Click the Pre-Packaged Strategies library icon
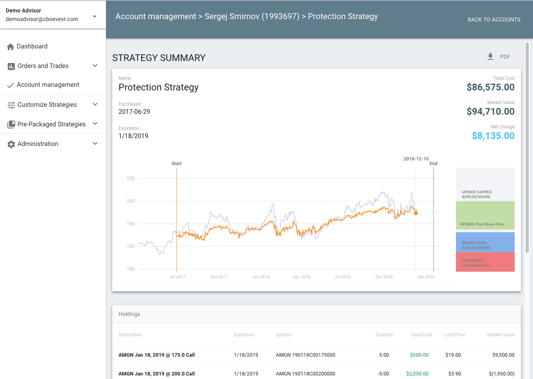Screen dimensions: 533x379 tap(11, 124)
